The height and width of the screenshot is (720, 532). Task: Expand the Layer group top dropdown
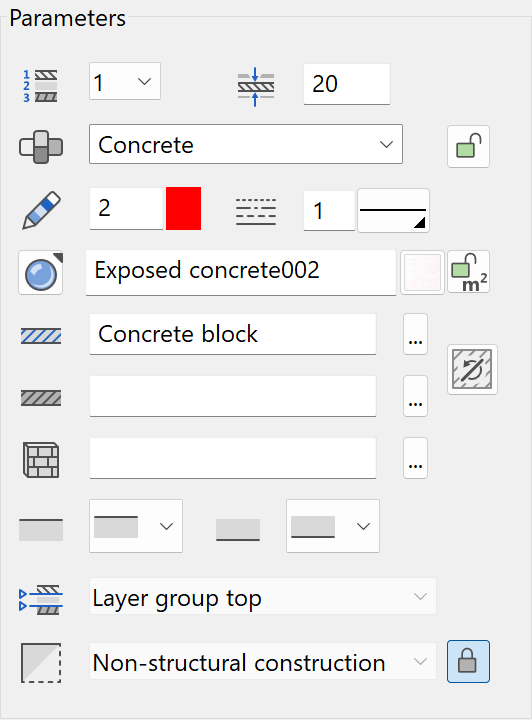pyautogui.click(x=263, y=596)
